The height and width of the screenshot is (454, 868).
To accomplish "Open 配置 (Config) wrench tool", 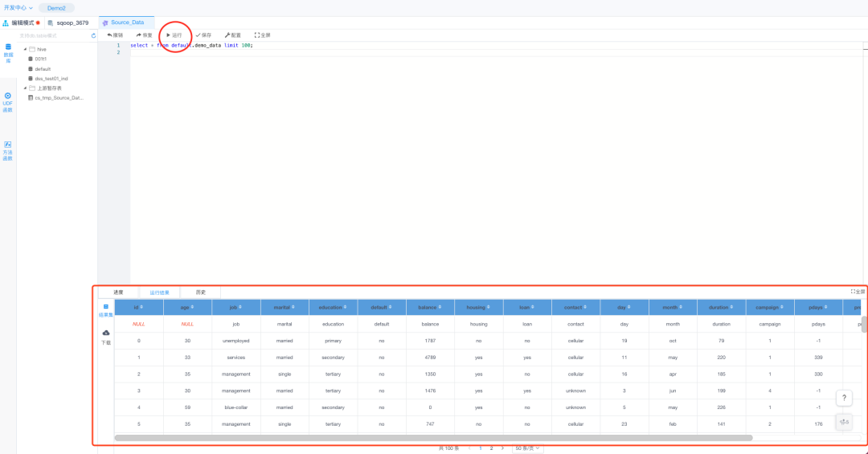I will tap(232, 35).
